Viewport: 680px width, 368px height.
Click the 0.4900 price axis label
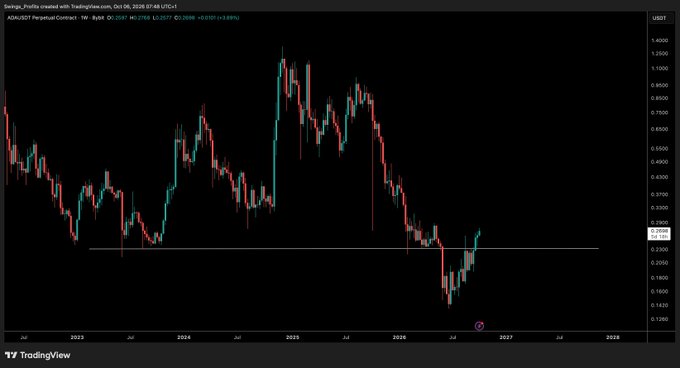point(660,162)
